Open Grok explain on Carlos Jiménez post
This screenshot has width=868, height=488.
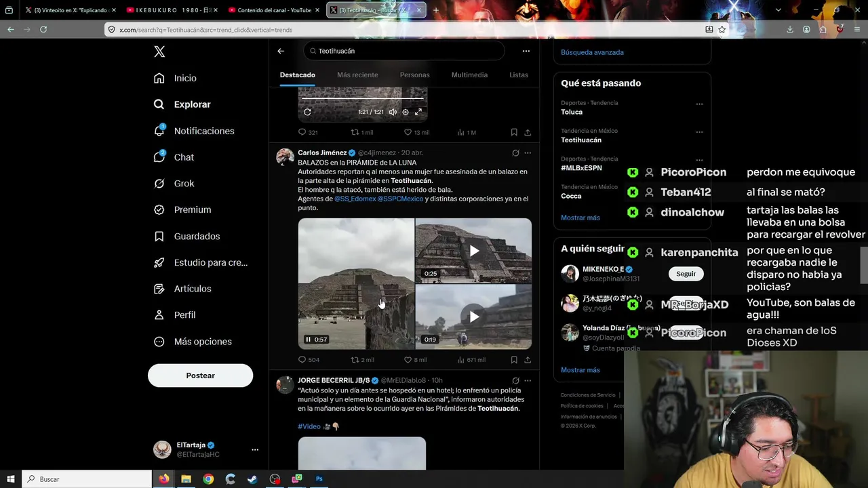point(516,153)
